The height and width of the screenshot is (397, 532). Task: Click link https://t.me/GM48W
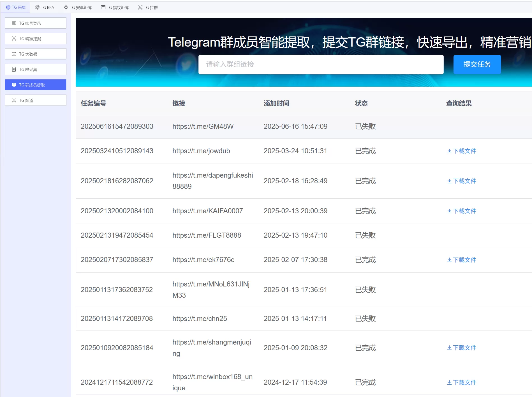tap(203, 126)
